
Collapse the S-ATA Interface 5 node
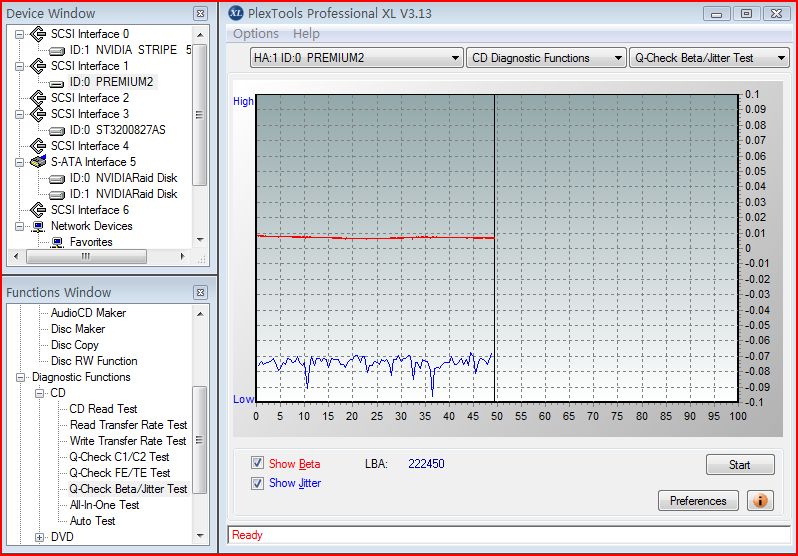pyautogui.click(x=20, y=162)
